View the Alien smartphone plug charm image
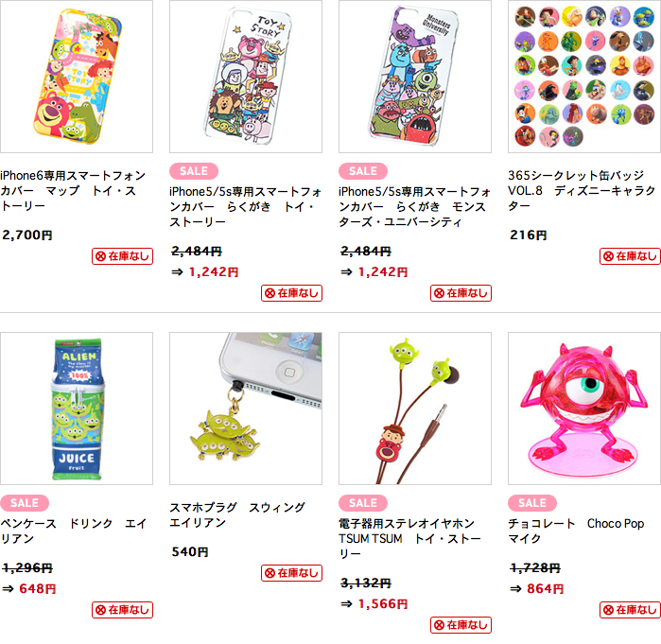The height and width of the screenshot is (644, 661). point(246,409)
